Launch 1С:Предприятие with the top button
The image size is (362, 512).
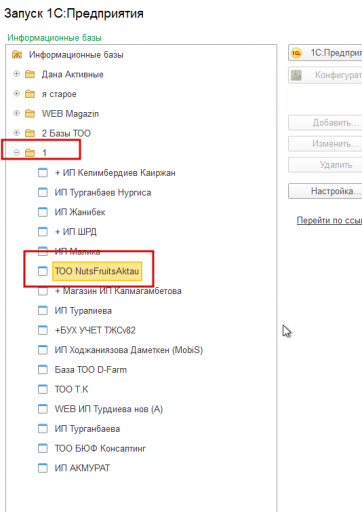point(325,53)
